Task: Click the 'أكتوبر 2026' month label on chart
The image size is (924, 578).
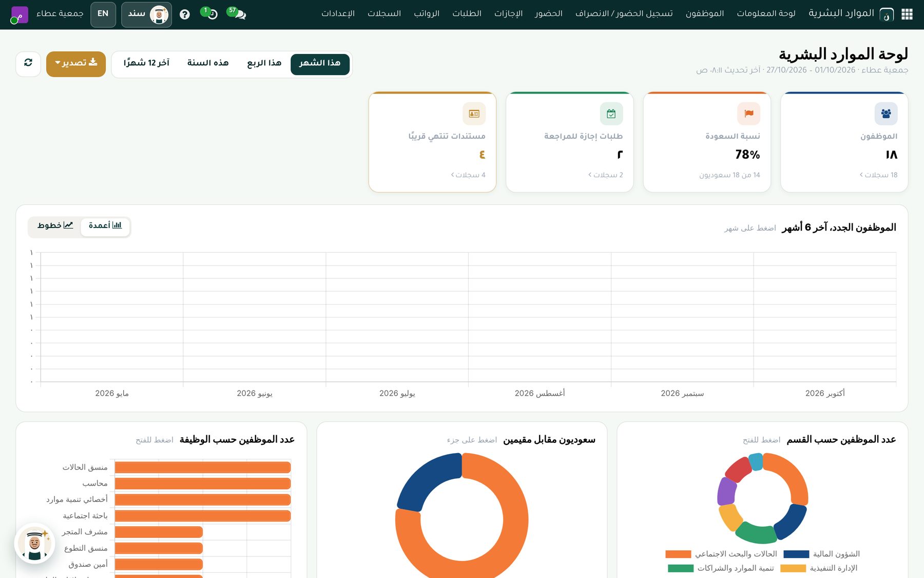Action: click(825, 394)
